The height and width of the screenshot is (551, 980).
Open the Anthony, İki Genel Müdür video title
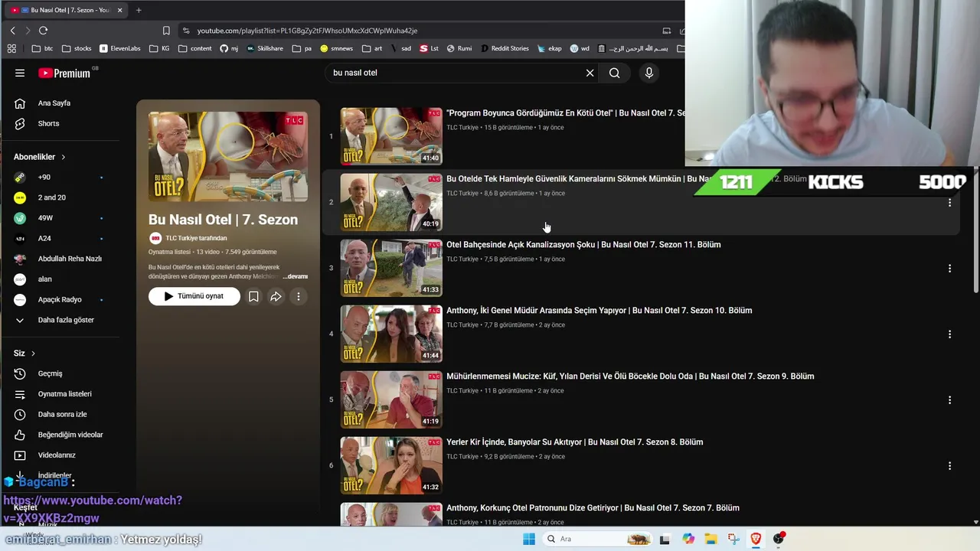click(599, 311)
